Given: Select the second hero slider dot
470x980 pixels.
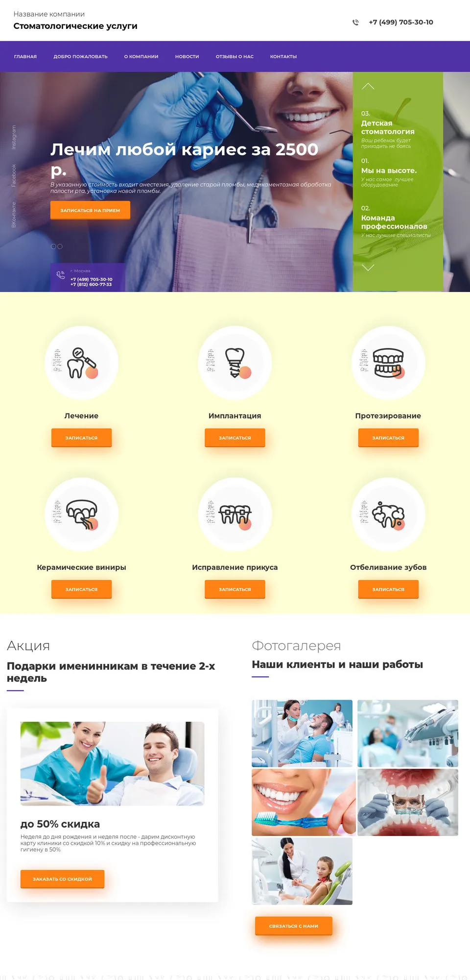Looking at the screenshot, I should coord(60,246).
